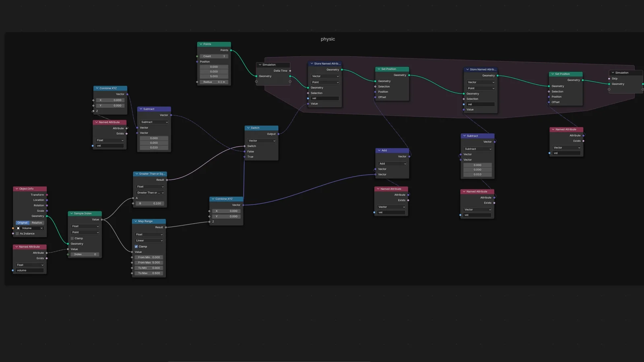
Task: Open the Point domain dropdown on Store Named Attribute
Action: [x=325, y=82]
